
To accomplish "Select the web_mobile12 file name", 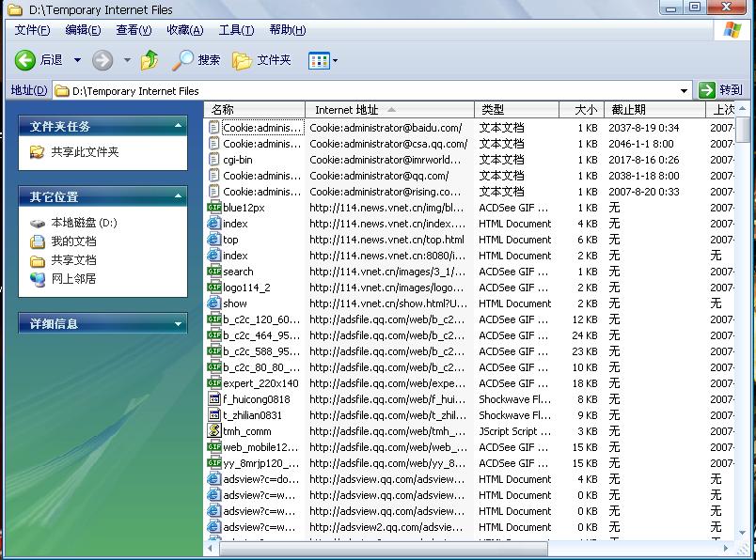I will [x=260, y=447].
